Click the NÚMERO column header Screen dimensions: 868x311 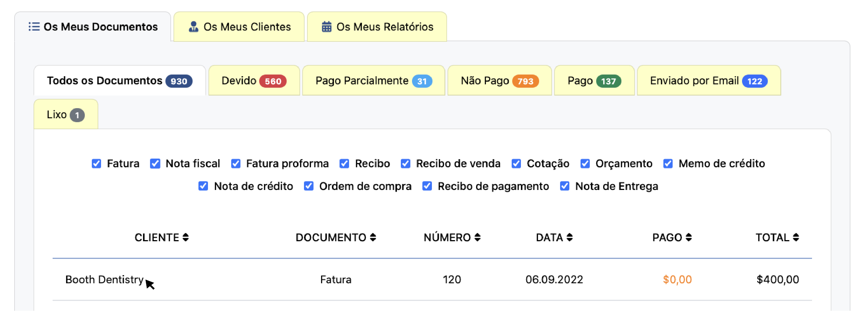tap(452, 238)
